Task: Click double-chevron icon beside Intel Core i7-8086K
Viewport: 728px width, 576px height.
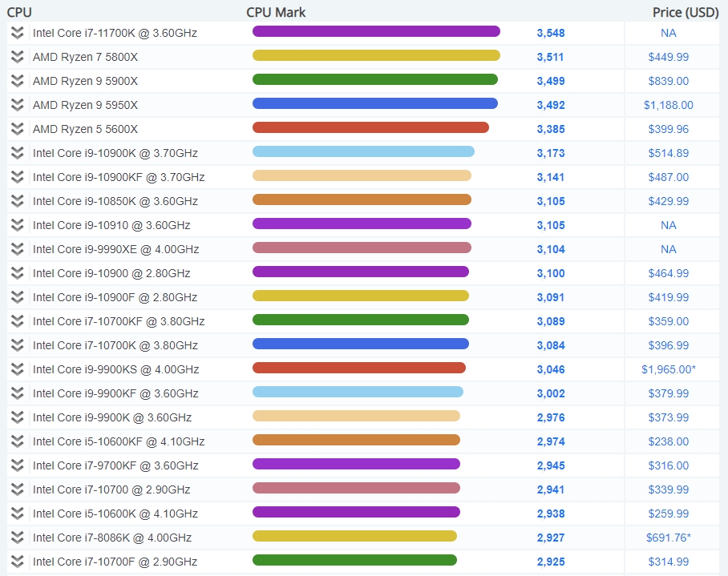Action: (x=17, y=538)
